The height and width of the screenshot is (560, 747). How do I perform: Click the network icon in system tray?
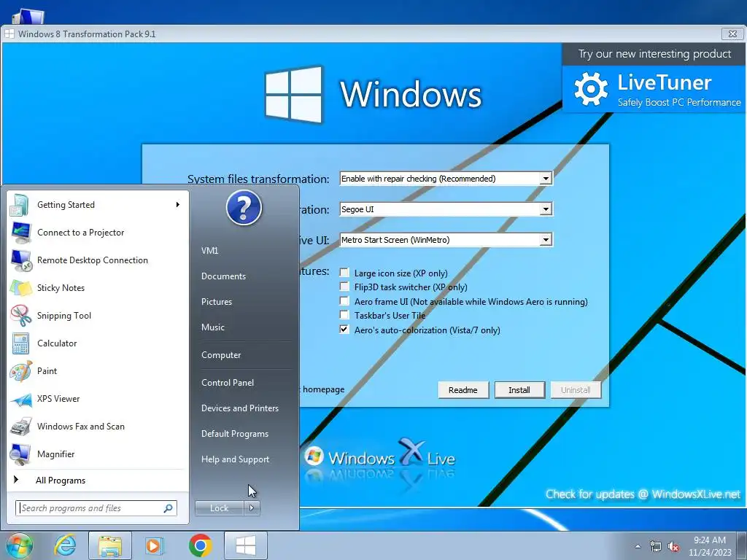[656, 547]
